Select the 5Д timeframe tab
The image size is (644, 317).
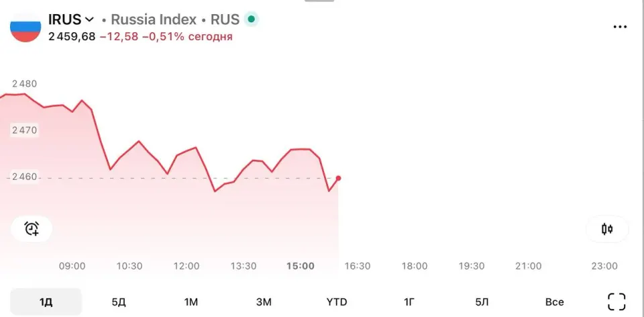point(119,302)
